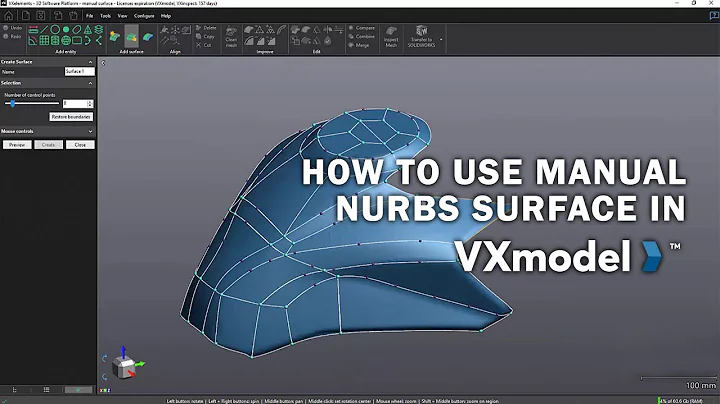Viewport: 720px width, 404px height.
Task: Select the cylinder entity tool
Action: pos(55,41)
